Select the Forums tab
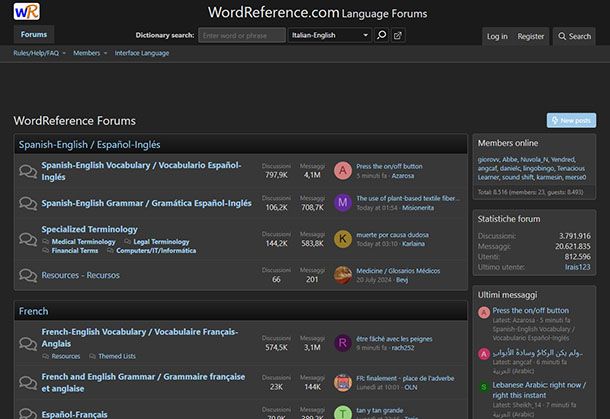The height and width of the screenshot is (419, 610). [34, 35]
